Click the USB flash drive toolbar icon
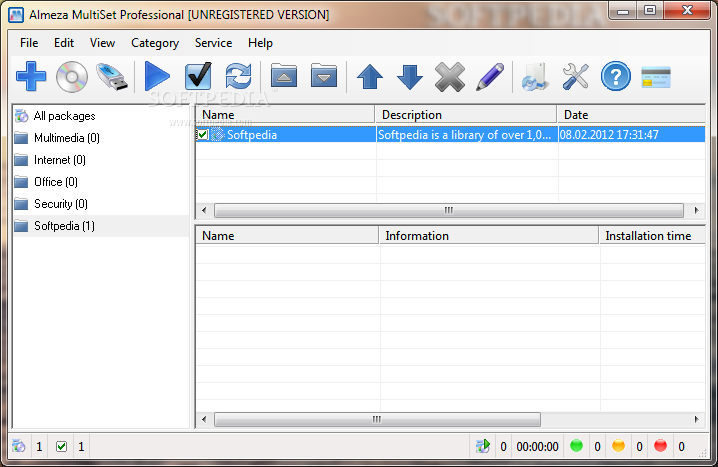Screen dimensions: 718x467 tap(112, 76)
